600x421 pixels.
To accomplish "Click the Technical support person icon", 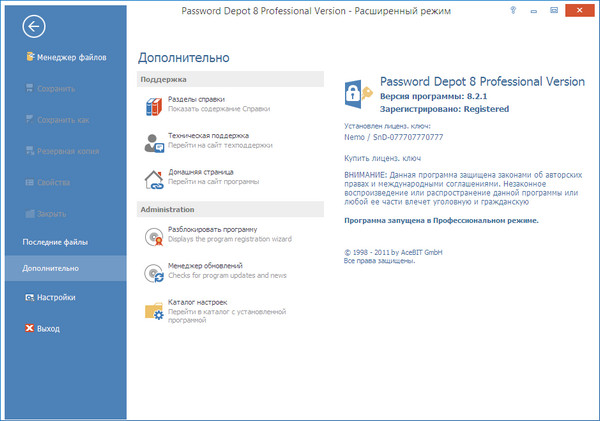I will coord(154,141).
